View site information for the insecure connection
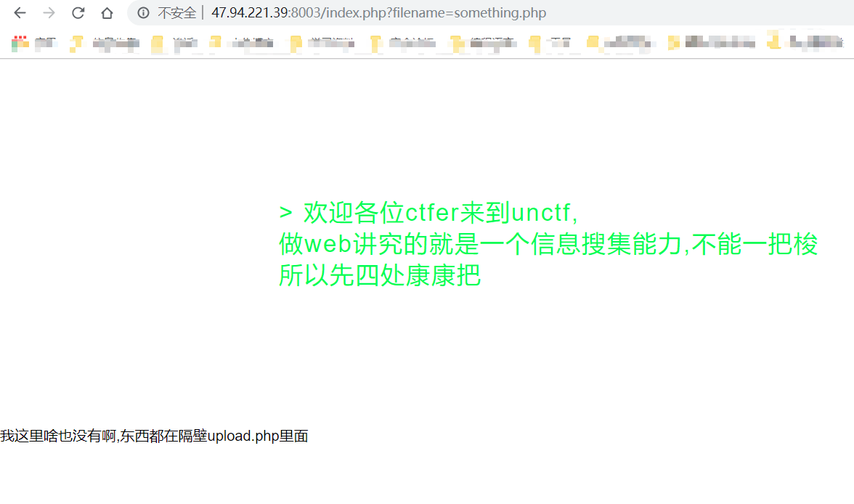The width and height of the screenshot is (854, 504). [x=143, y=12]
